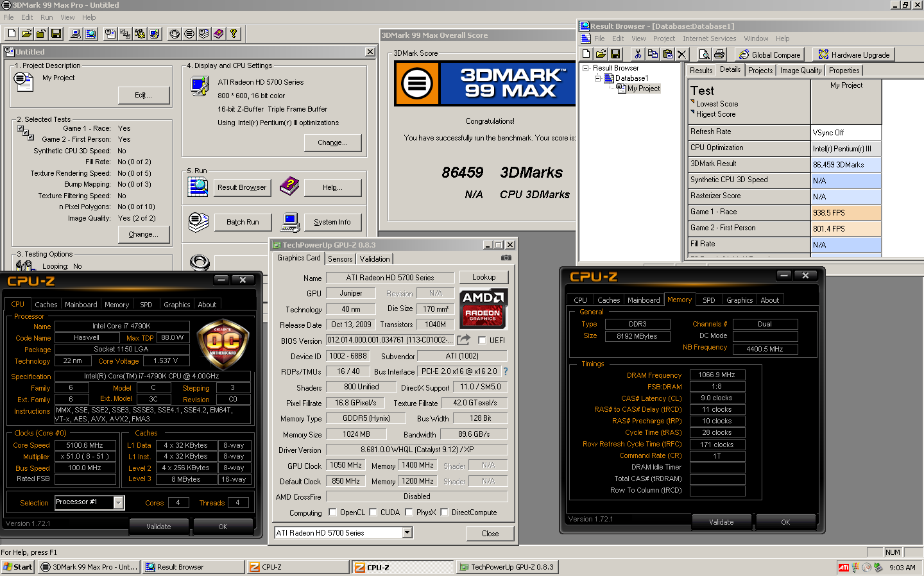
Task: Click the Lookup button in GPU-Z
Action: coord(484,277)
